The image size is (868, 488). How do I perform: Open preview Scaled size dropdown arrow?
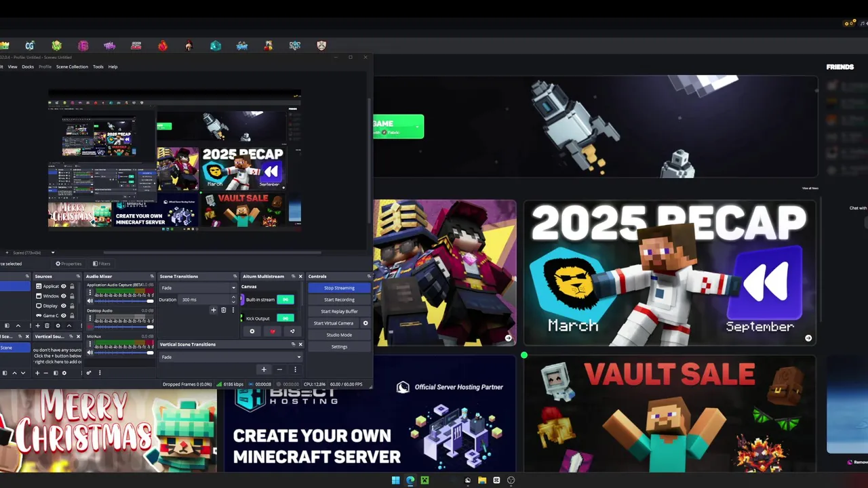(x=53, y=253)
